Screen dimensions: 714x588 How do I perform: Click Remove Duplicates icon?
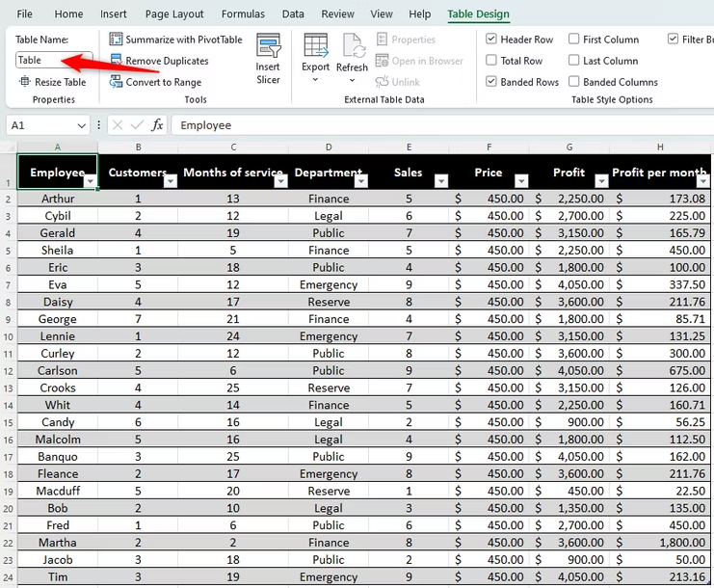[x=117, y=60]
